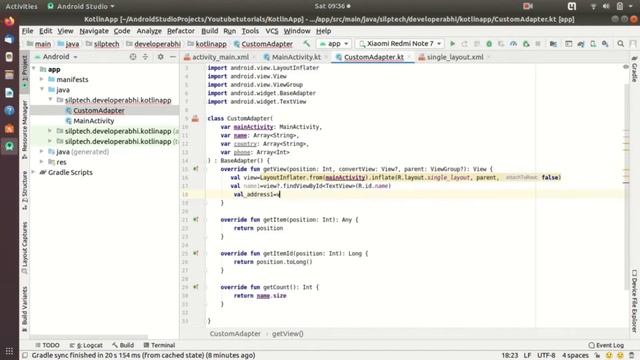
Task: Toggle the Structure side tab
Action: pos(25,190)
